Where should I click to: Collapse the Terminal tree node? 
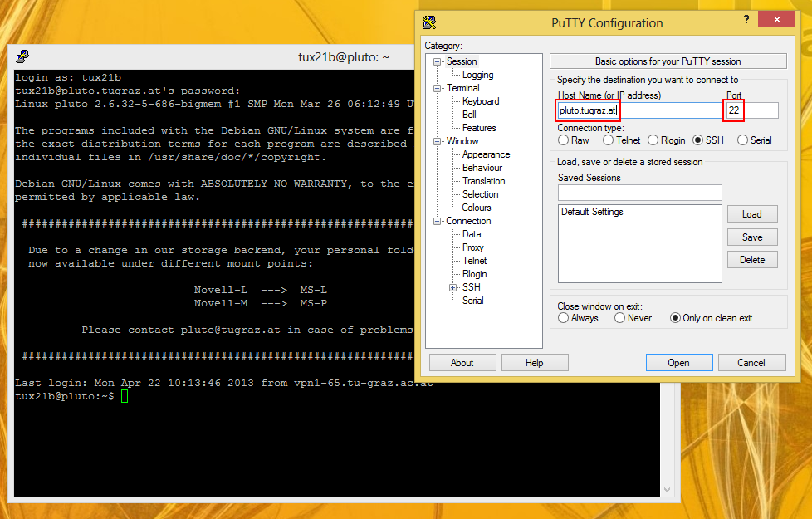(437, 89)
